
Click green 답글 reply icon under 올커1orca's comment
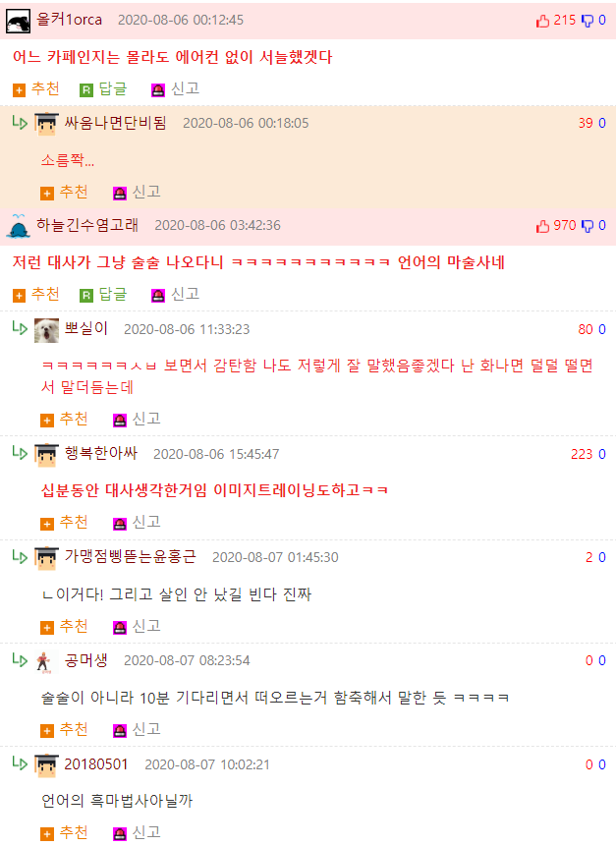click(x=86, y=89)
